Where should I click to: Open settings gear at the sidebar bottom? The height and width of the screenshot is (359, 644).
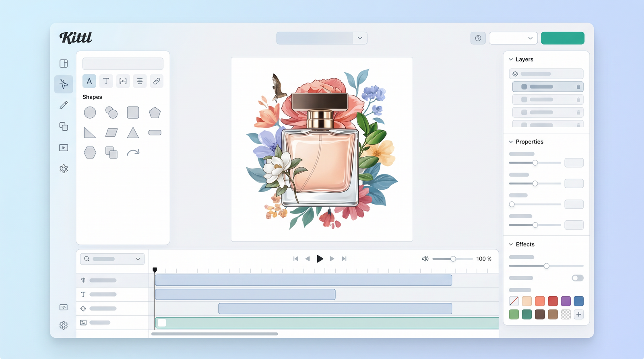pos(64,325)
